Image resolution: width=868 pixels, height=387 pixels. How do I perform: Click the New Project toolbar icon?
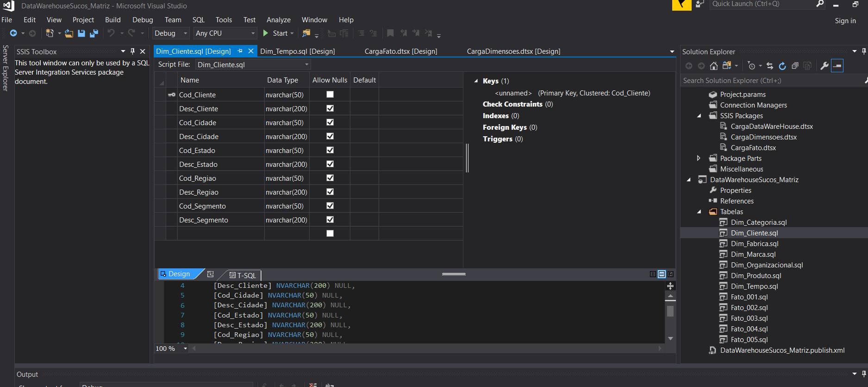click(49, 33)
